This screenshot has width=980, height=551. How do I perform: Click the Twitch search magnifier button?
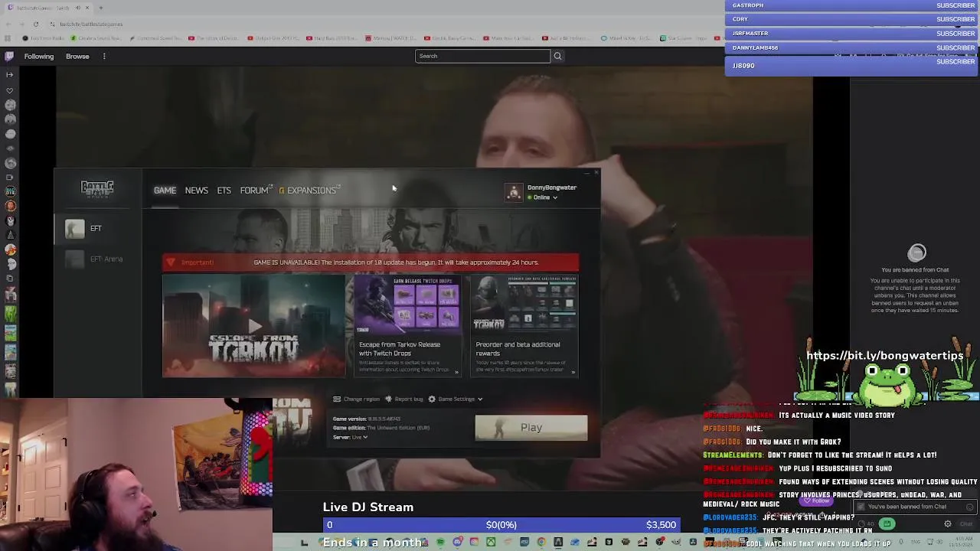557,56
